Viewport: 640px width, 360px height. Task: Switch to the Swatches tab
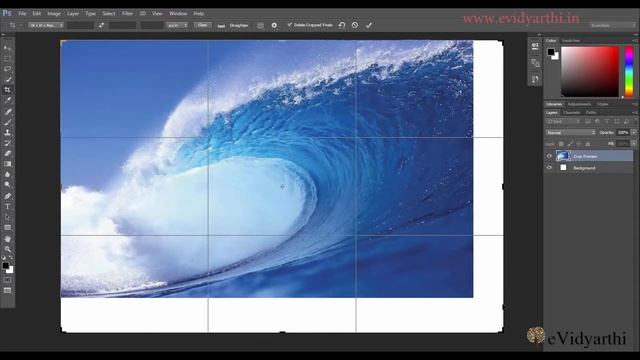571,40
